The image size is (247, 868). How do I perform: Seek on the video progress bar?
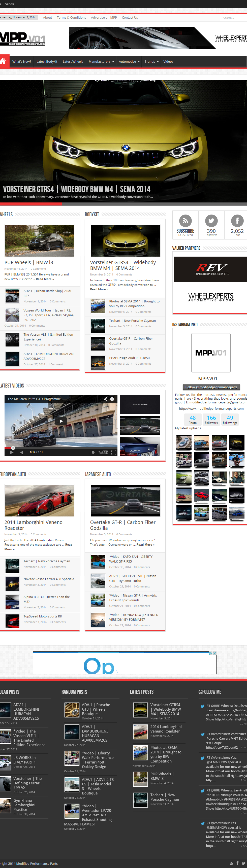coord(61,448)
